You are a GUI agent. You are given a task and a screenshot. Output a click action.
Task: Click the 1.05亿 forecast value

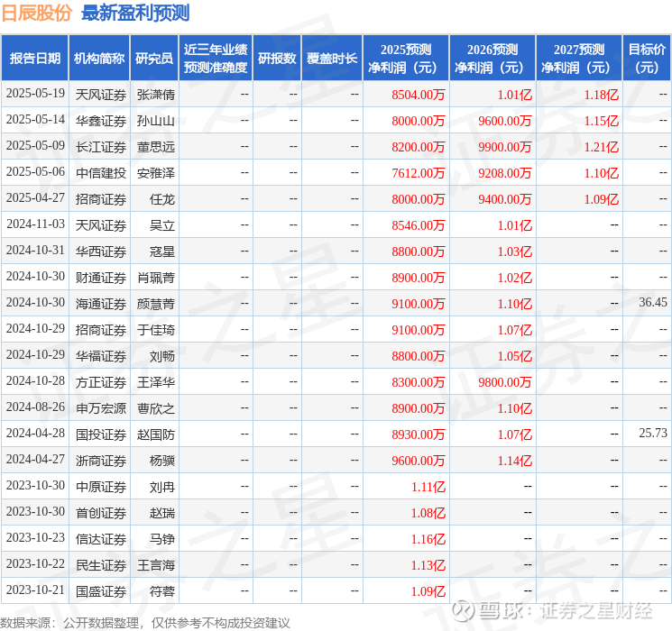tap(515, 356)
